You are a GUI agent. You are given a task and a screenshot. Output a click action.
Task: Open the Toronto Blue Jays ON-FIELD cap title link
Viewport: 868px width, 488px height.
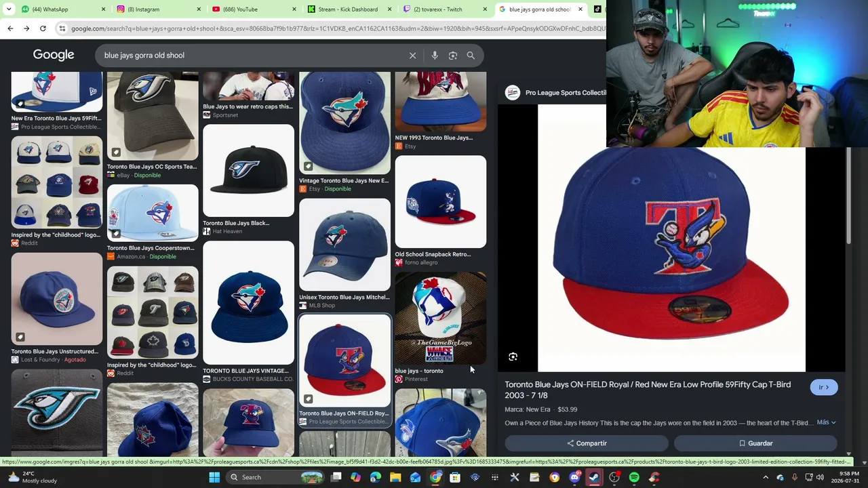pyautogui.click(x=648, y=390)
